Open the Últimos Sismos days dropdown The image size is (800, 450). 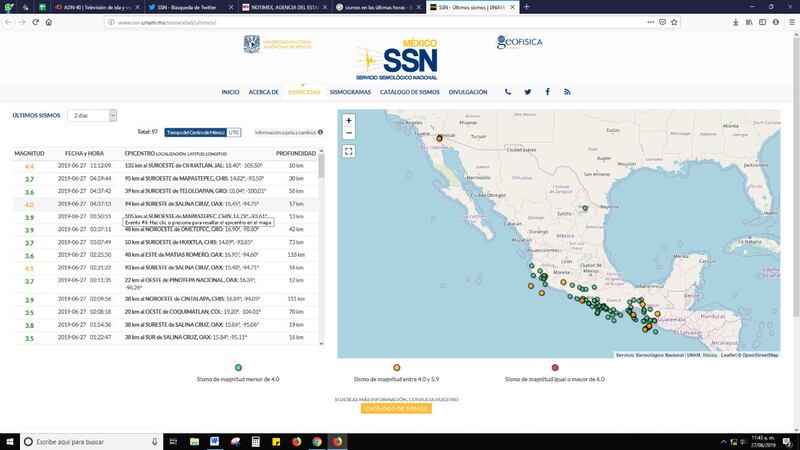pos(92,115)
